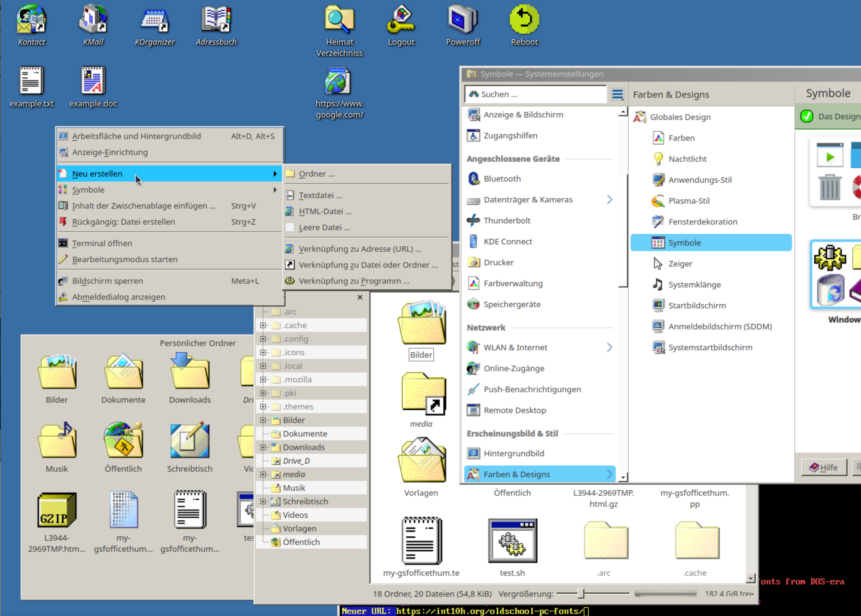Open the KMail desktop icon
The image size is (861, 616).
pos(93,25)
